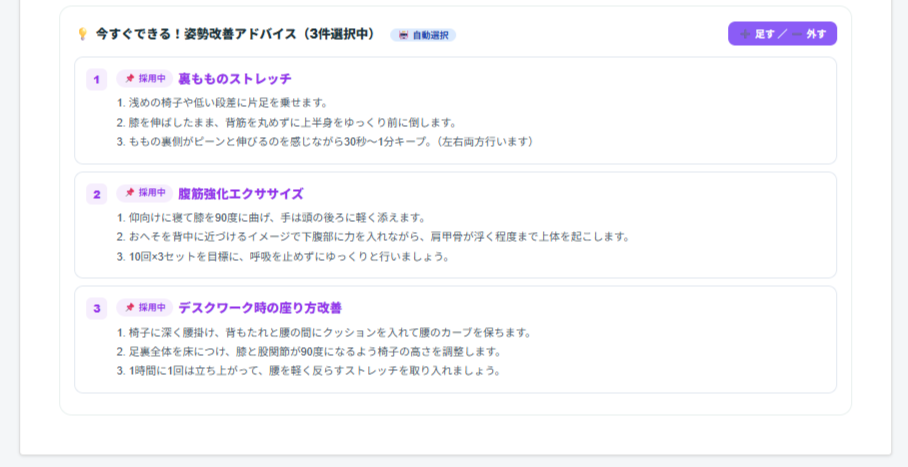The image size is (908, 467).
Task: Click the step mentioning クッション for the lower back
Action: click(329, 332)
